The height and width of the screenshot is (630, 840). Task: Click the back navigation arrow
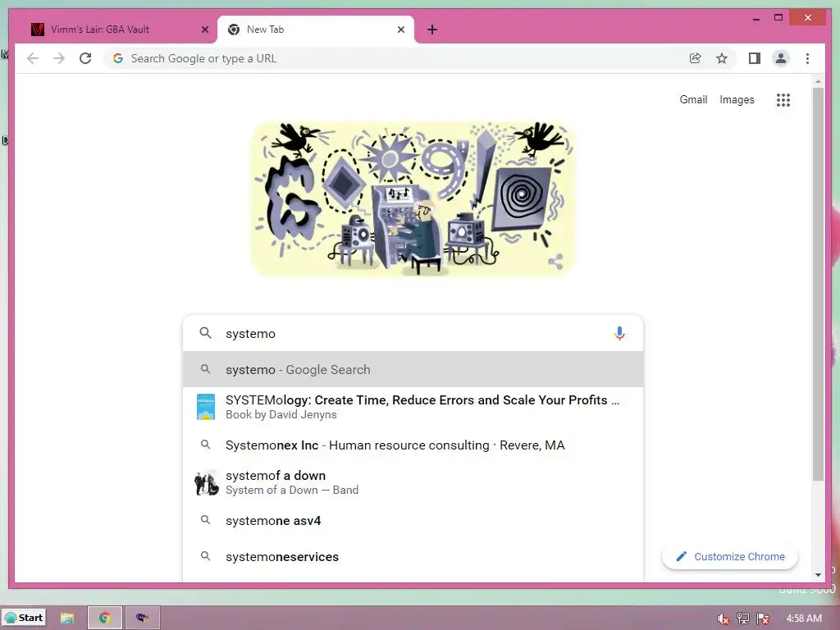pos(33,58)
